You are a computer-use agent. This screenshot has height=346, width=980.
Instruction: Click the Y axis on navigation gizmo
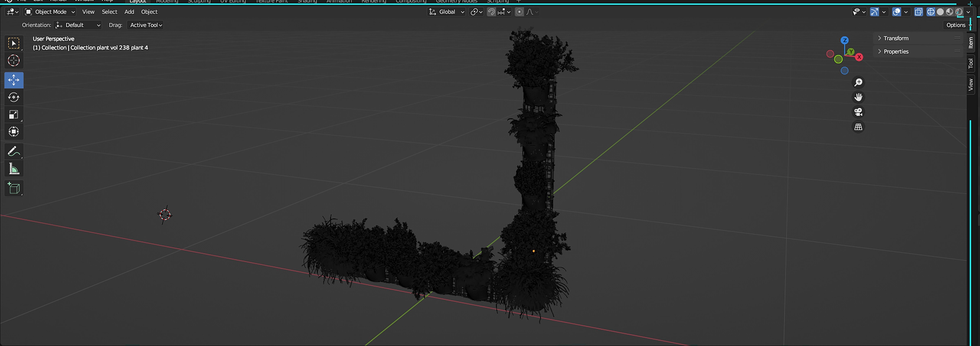(851, 51)
